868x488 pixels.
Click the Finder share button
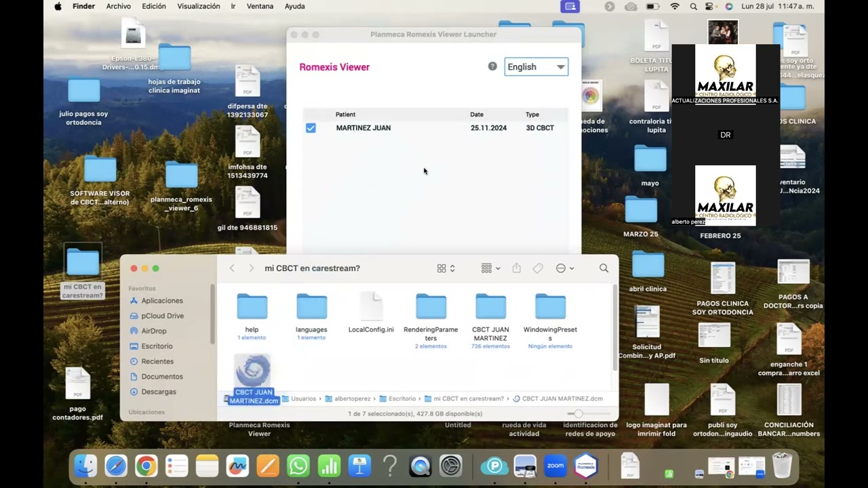click(517, 268)
